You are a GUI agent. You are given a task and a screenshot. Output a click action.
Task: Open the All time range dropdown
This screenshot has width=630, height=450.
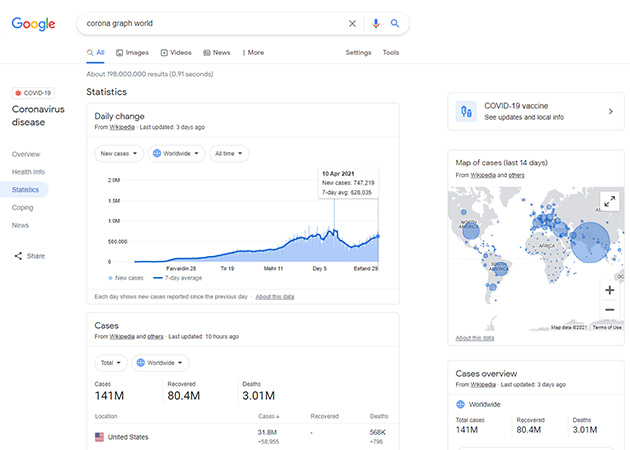pyautogui.click(x=229, y=153)
